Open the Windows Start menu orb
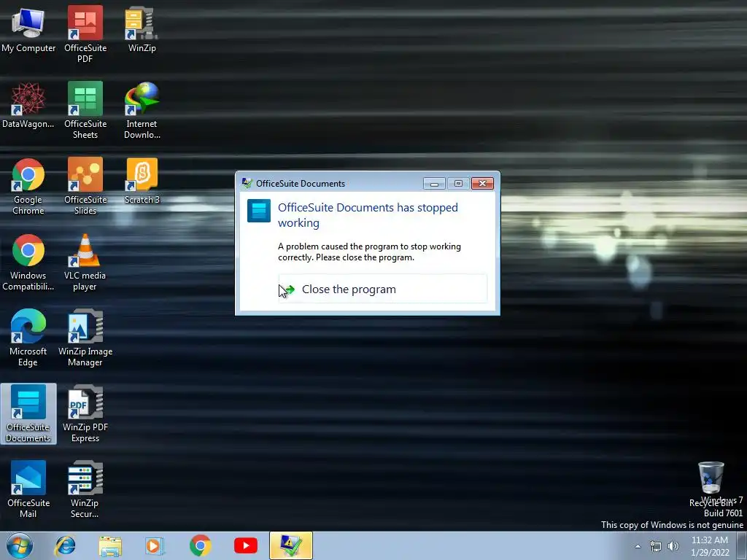The image size is (747, 560). pyautogui.click(x=20, y=545)
